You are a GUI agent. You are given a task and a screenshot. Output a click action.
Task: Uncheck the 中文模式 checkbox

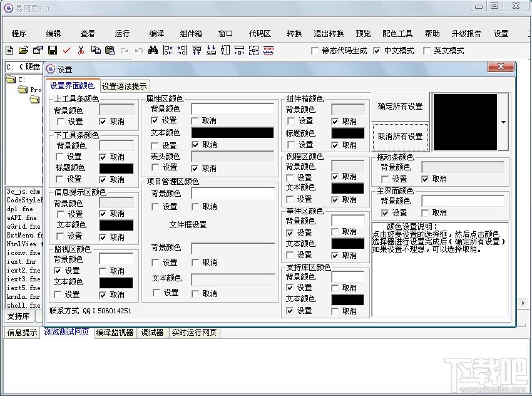377,51
